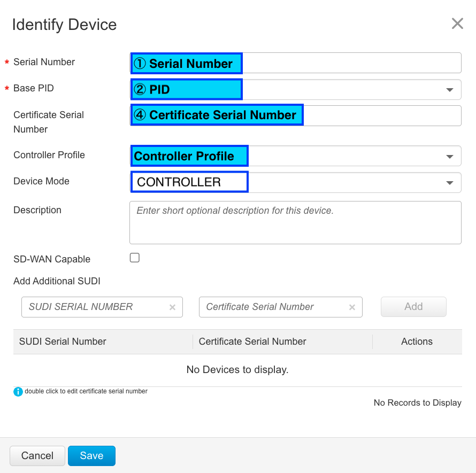Click the highlighted ① Serial Number callout
Screen dimensions: 476x473
point(186,63)
